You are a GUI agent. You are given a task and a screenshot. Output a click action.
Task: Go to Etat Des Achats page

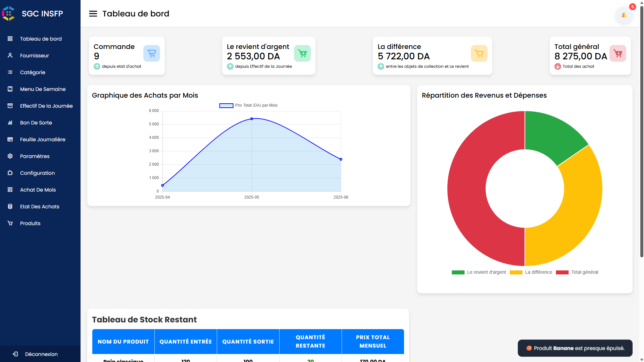point(39,206)
